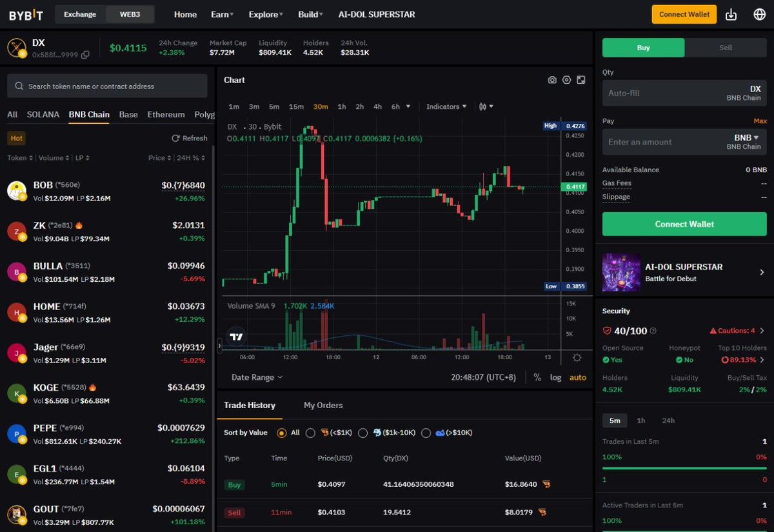Switch to the WEB3 mode toggle

(130, 14)
